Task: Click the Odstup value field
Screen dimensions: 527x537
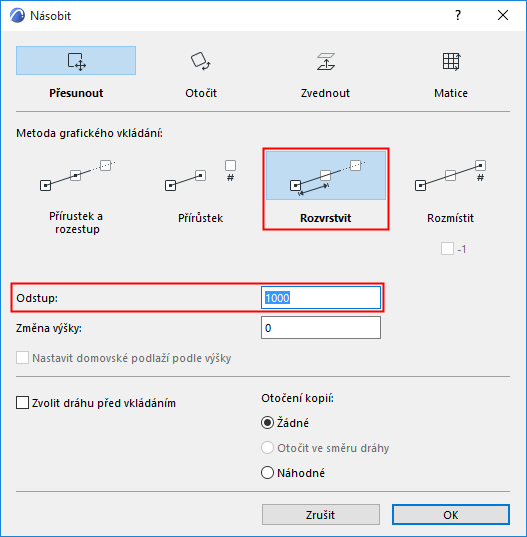Action: [321, 298]
